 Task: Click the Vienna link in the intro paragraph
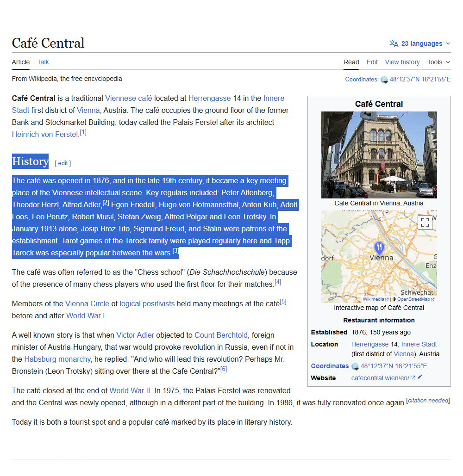click(88, 110)
